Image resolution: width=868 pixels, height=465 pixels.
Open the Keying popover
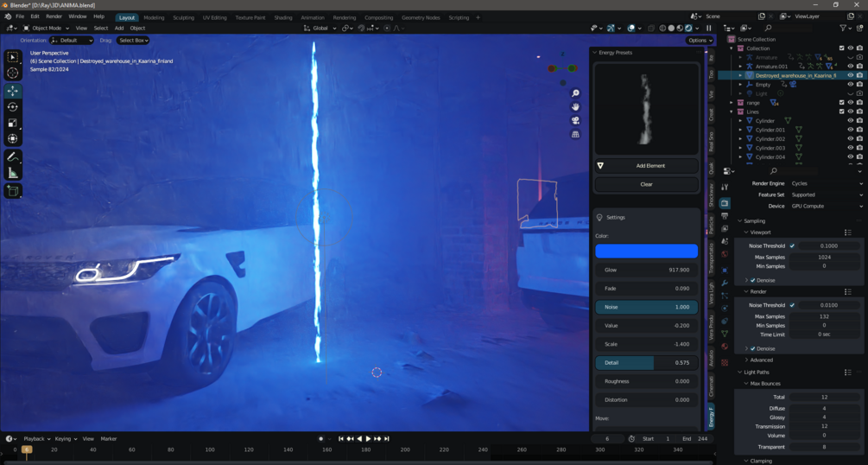point(66,438)
